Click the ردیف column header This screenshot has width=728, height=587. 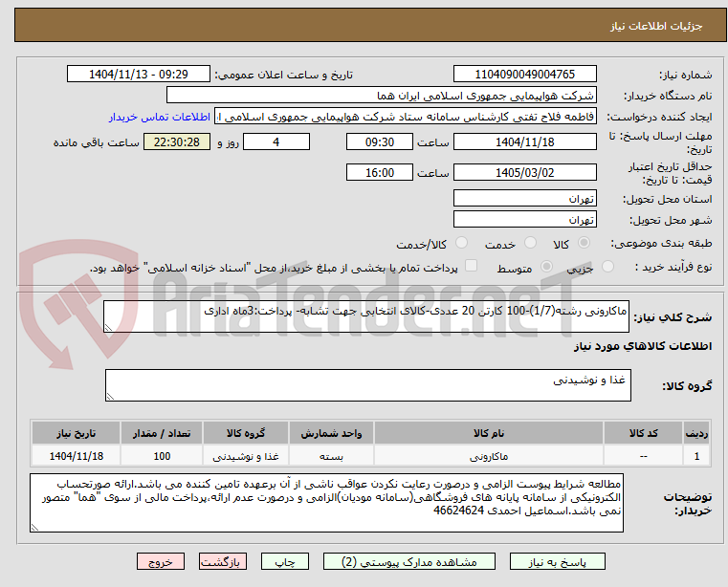[x=696, y=433]
